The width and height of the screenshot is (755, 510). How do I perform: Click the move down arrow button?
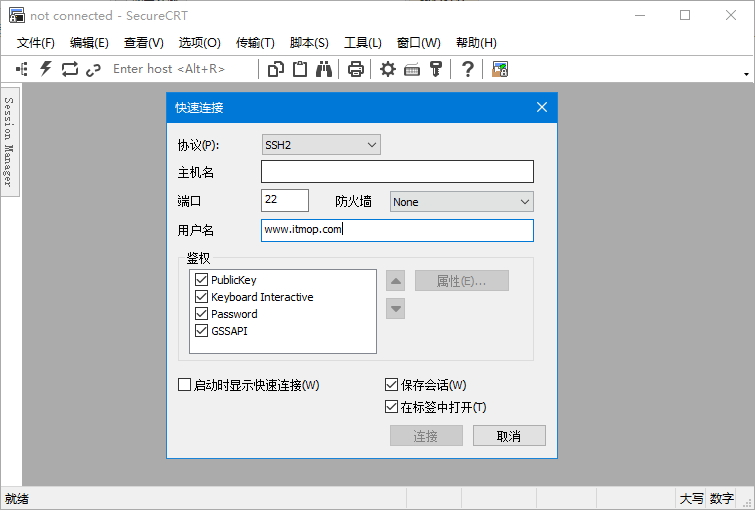click(x=395, y=309)
